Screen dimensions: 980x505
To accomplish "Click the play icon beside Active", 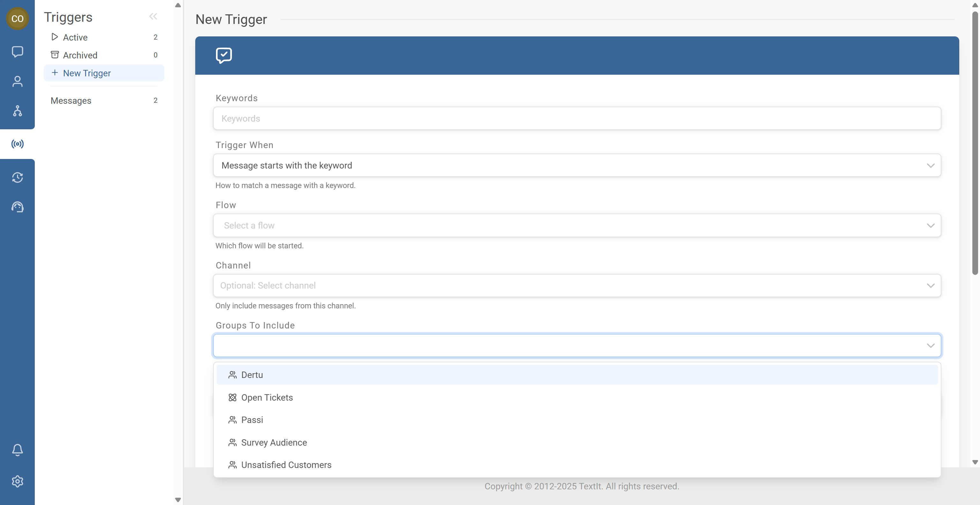I will pos(55,37).
